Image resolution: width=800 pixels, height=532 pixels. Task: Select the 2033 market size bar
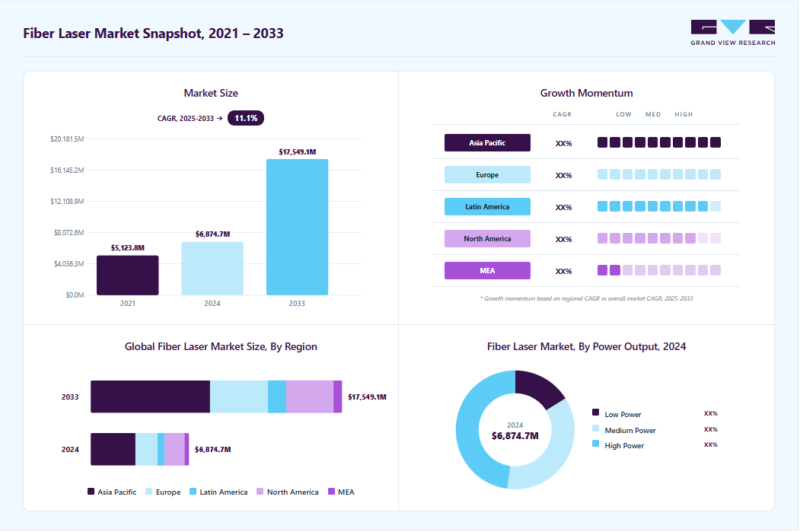pyautogui.click(x=297, y=227)
